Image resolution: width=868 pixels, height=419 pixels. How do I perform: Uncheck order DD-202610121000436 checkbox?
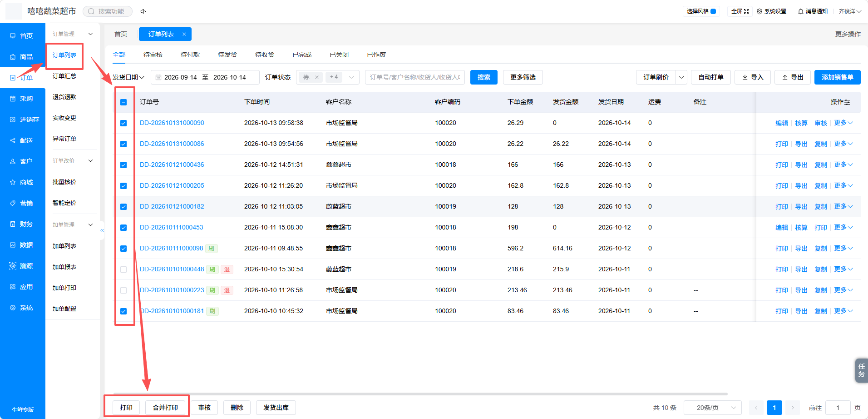(x=123, y=165)
